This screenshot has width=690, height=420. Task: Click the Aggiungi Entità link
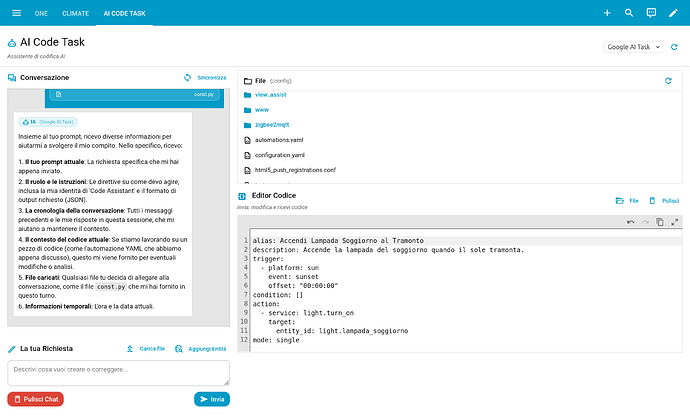click(x=207, y=349)
